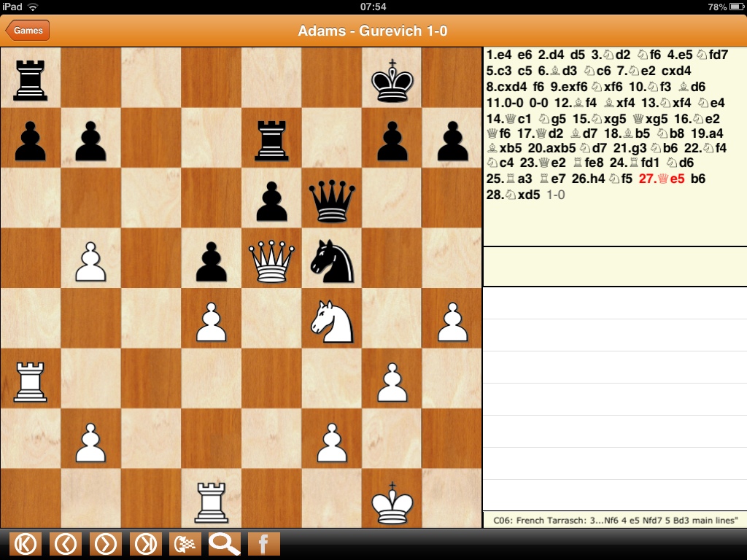Tap the Facebook share icon
The image size is (747, 560).
(x=263, y=544)
